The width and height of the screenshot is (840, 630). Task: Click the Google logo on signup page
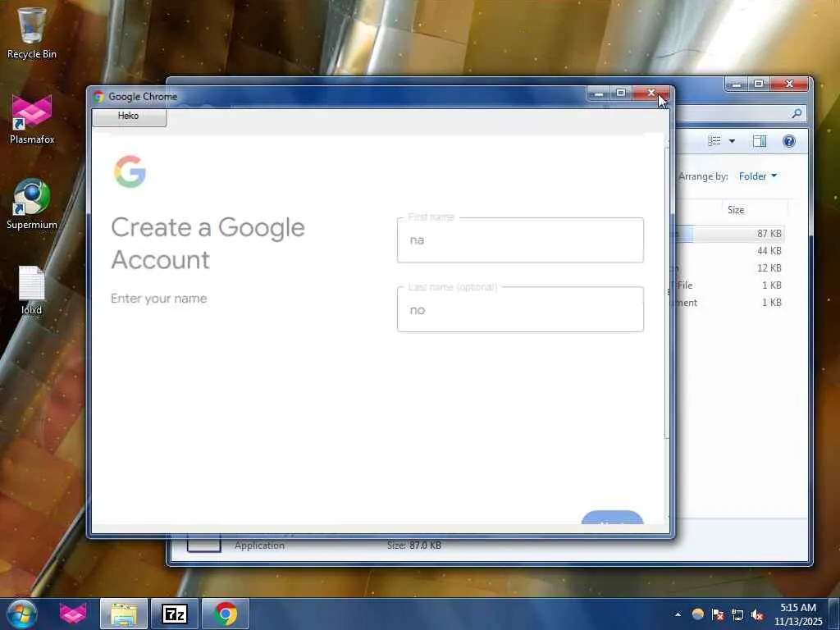[x=130, y=171]
